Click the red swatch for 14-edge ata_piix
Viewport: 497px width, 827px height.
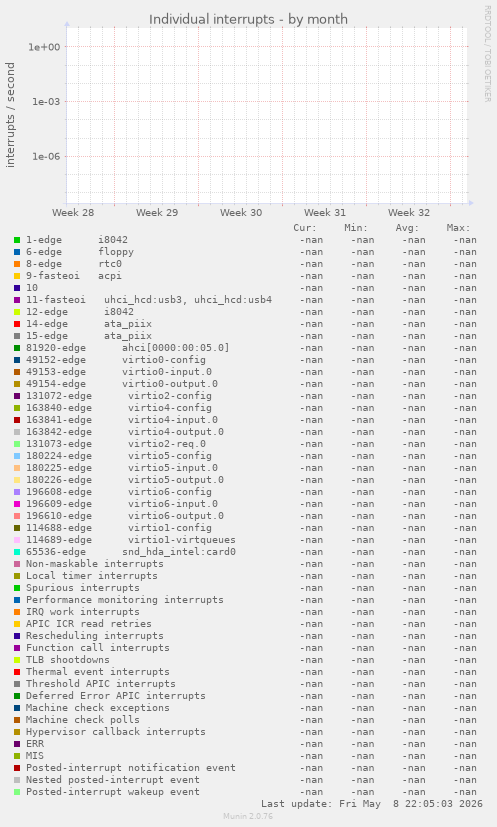click(17, 324)
